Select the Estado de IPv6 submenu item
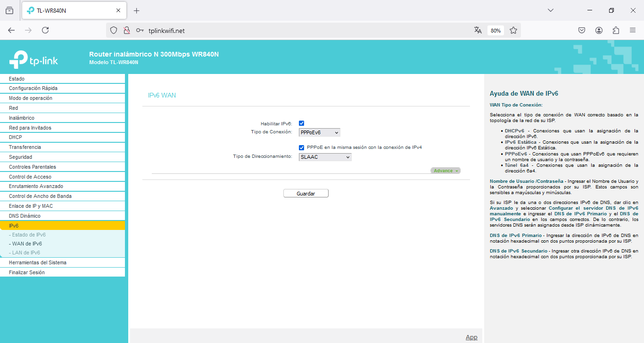The image size is (644, 343). click(x=29, y=235)
